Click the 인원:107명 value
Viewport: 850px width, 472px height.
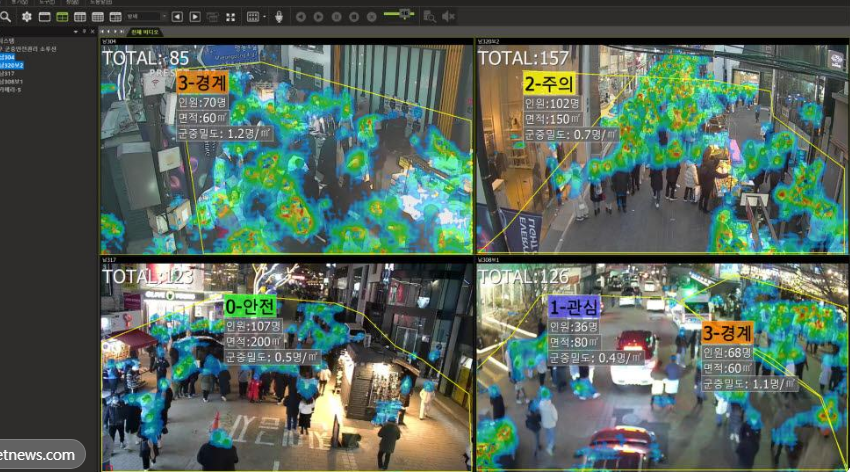[254, 326]
